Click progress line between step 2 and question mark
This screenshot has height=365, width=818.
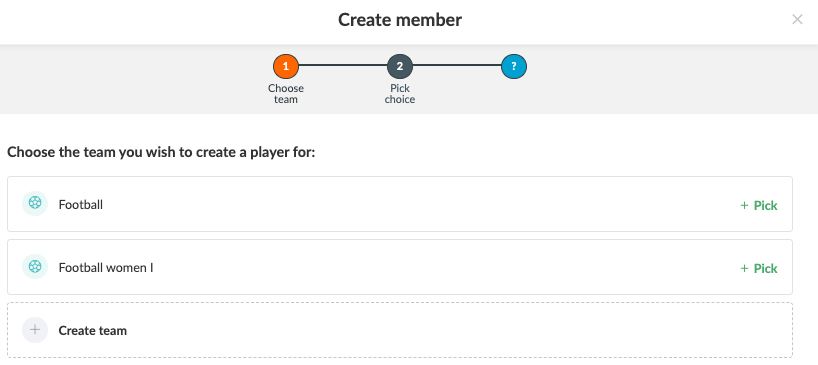[x=457, y=65]
